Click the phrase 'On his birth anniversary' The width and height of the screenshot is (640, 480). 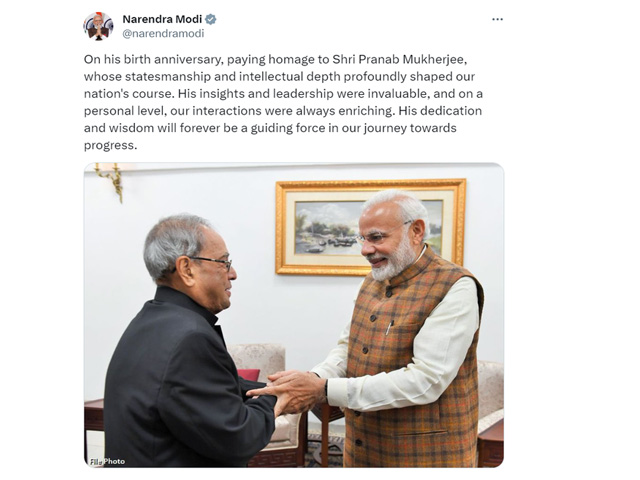pos(153,60)
